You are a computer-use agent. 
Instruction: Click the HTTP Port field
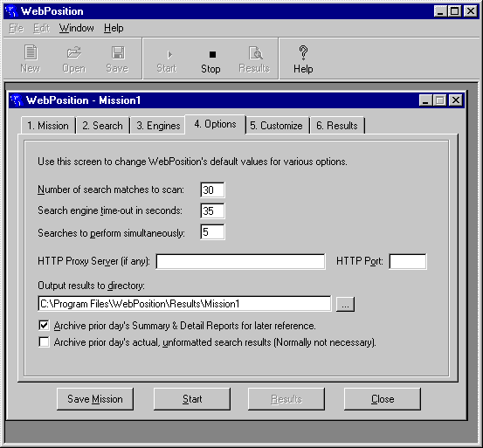[408, 261]
